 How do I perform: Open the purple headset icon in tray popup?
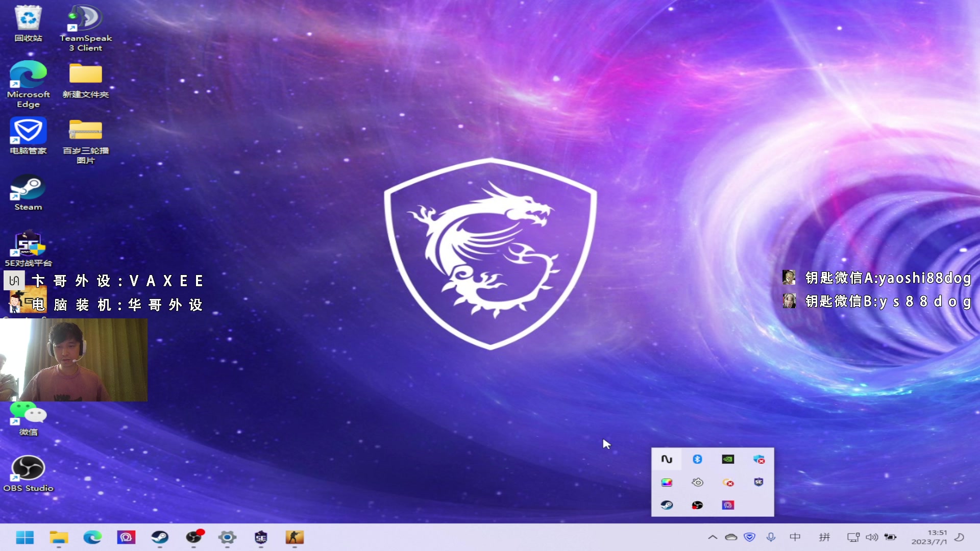pos(728,505)
